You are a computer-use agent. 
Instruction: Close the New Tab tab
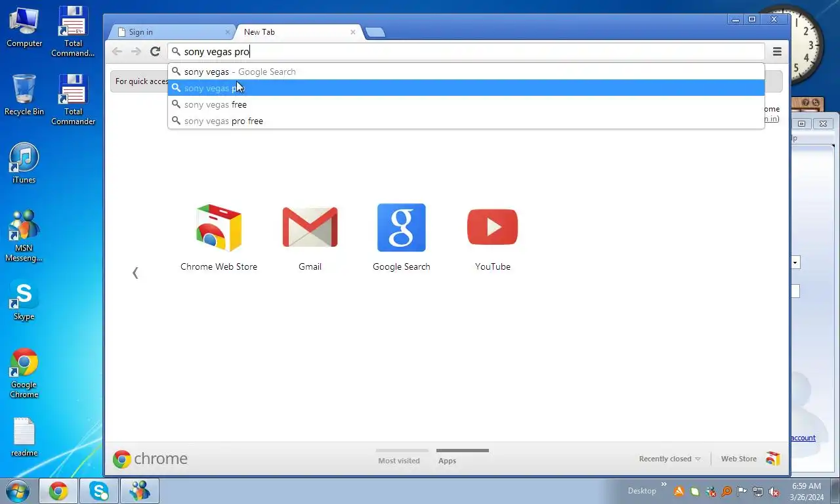point(353,32)
